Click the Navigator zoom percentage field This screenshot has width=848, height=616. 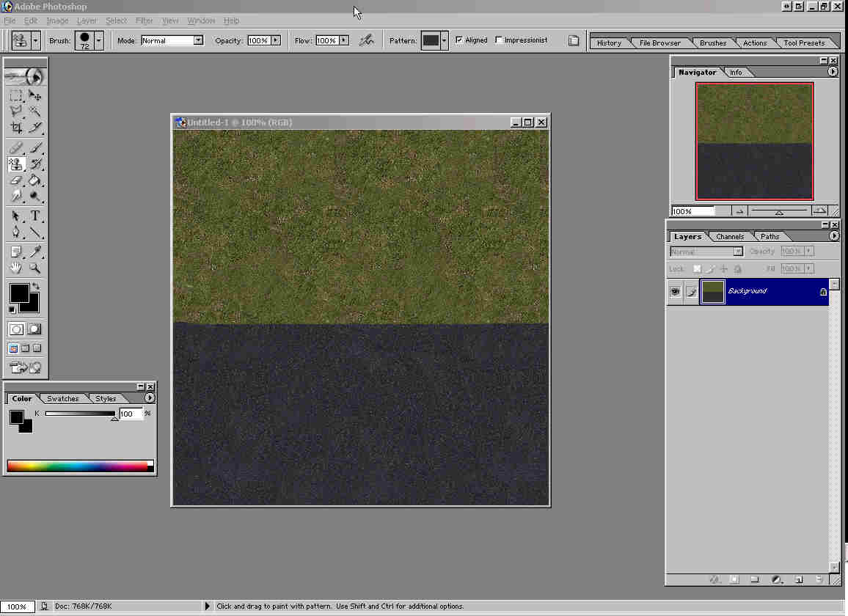click(692, 211)
